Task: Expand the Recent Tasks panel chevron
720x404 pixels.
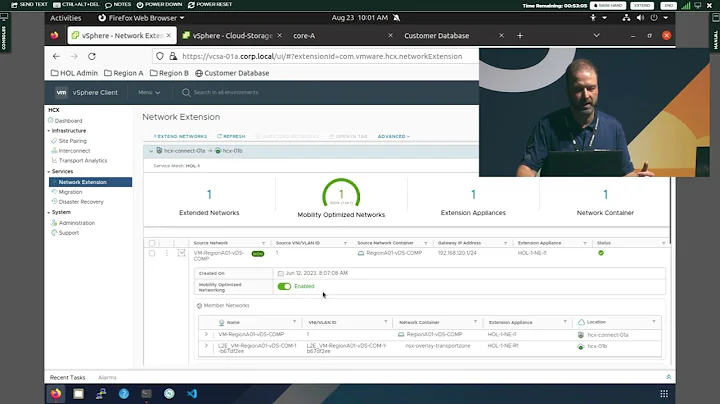Action: tap(669, 377)
